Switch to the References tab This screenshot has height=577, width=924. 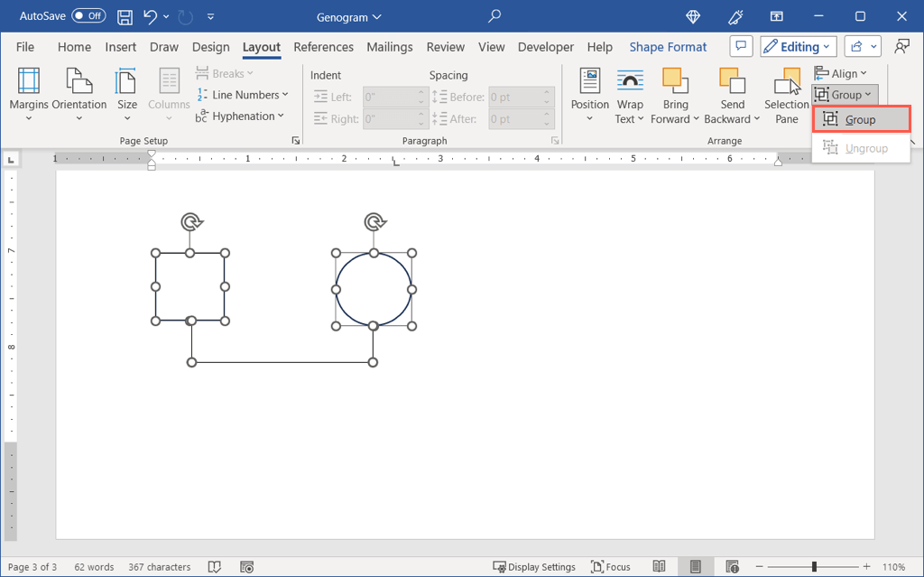pyautogui.click(x=323, y=47)
